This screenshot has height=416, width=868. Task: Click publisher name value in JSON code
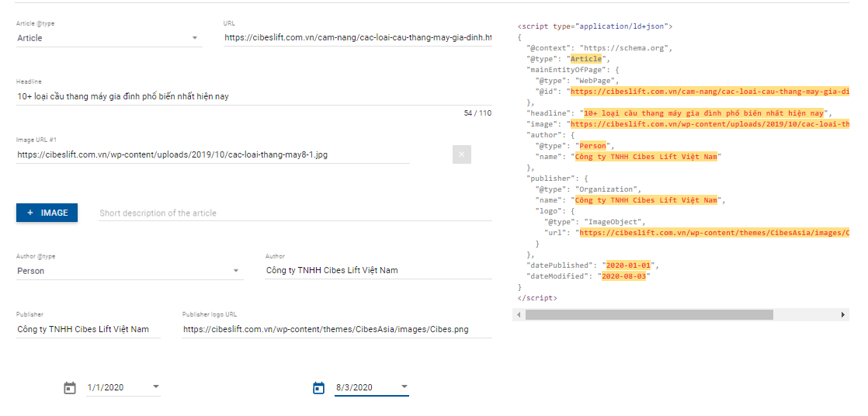tap(646, 200)
